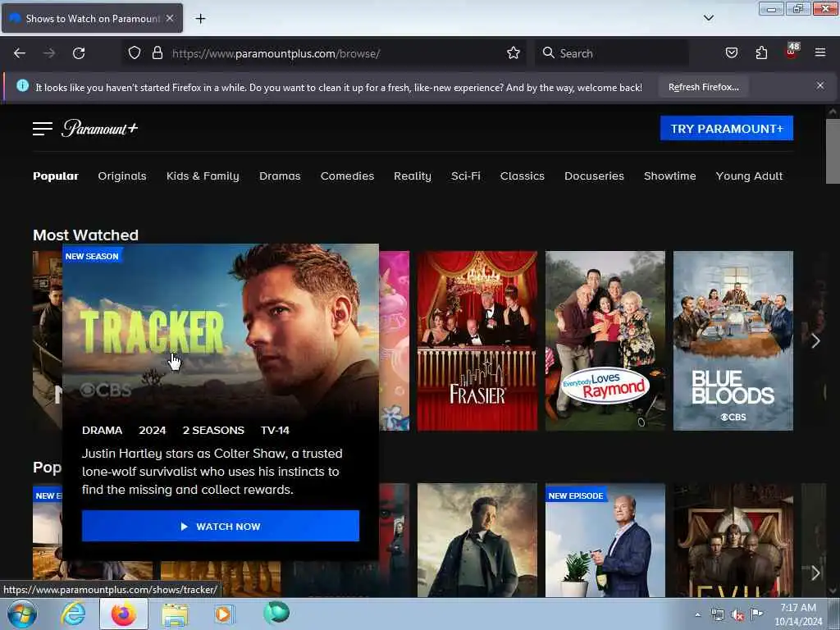Open a new browser tab

coord(200,19)
